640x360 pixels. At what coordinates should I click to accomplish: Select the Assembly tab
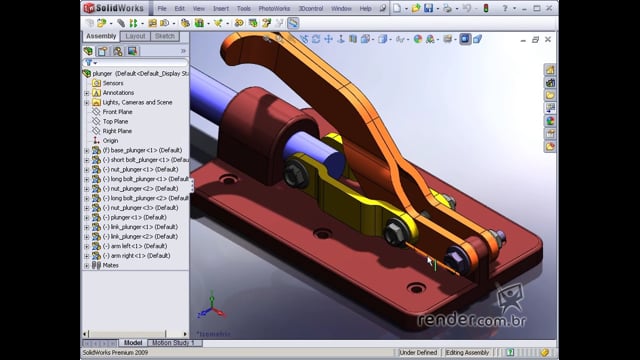(101, 36)
